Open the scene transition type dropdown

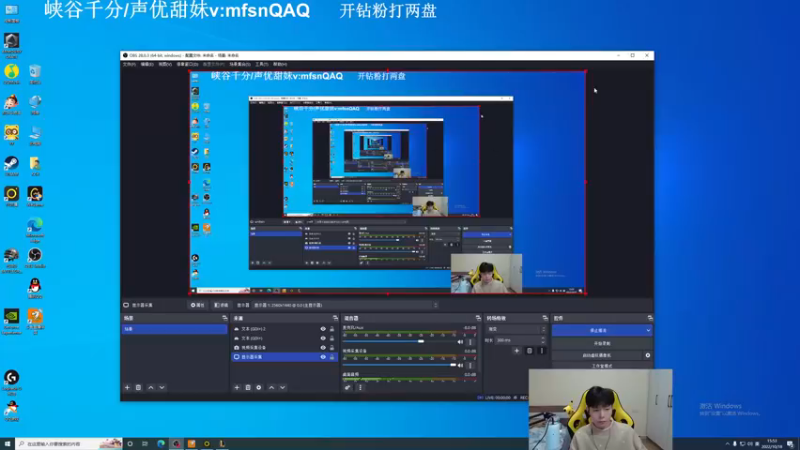coord(516,329)
